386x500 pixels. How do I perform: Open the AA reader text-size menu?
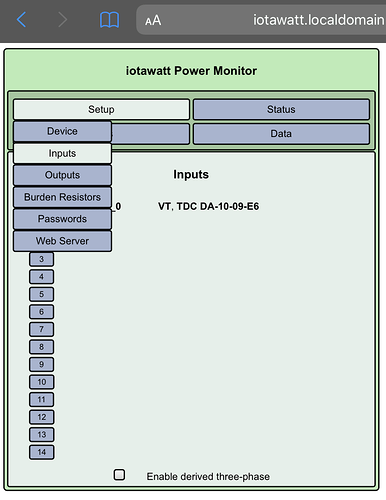pos(153,21)
